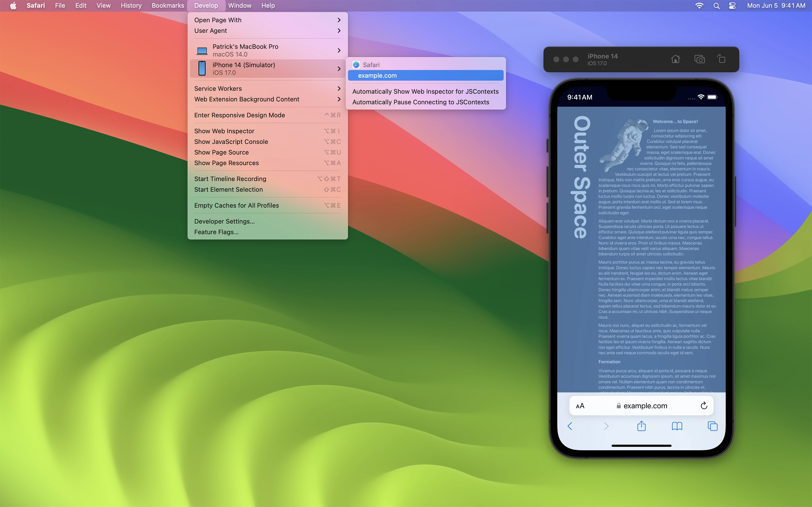Click the Bookmarks icon in iPhone Safari toolbar

(677, 426)
